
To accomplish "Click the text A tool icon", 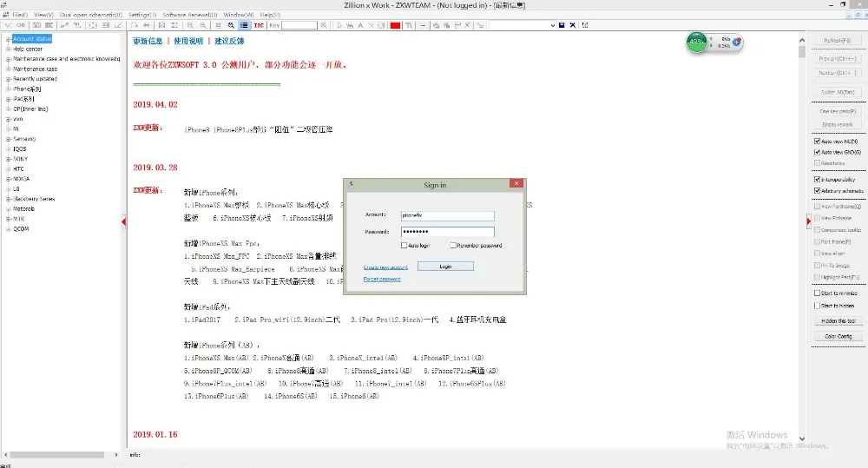I will (360, 25).
